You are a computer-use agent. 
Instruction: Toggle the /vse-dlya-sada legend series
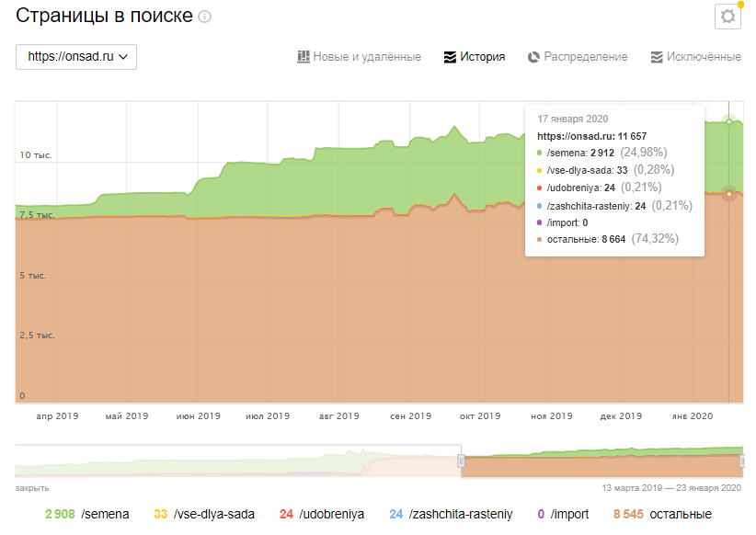(x=204, y=514)
